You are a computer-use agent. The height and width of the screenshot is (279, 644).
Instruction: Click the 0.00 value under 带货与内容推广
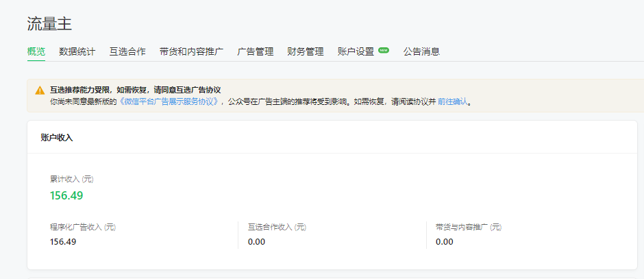pyautogui.click(x=445, y=241)
